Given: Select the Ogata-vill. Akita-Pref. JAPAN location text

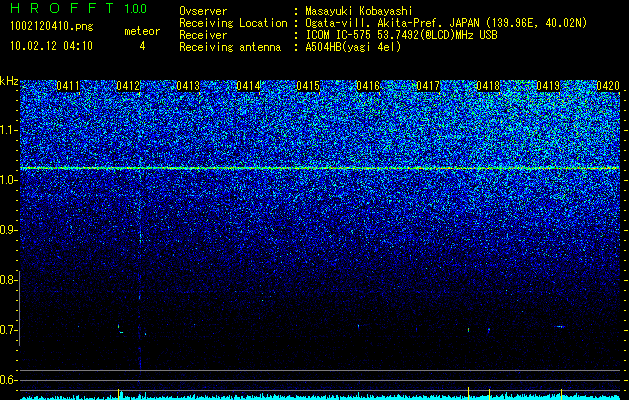Looking at the screenshot, I should point(446,23).
